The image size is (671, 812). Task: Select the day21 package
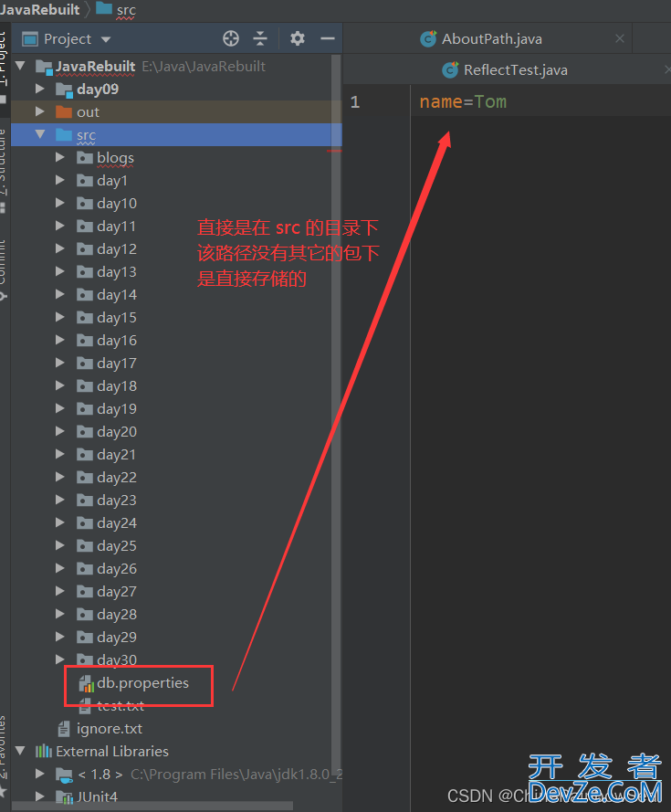tap(117, 454)
